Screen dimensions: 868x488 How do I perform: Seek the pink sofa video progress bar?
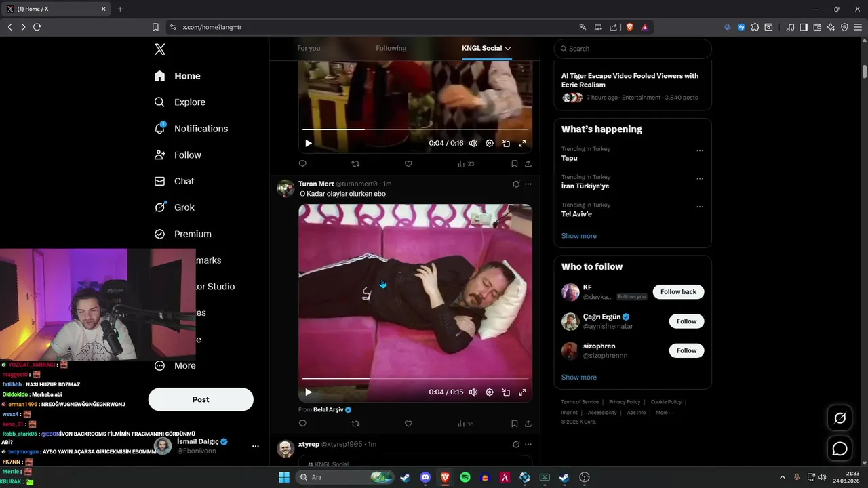(415, 378)
